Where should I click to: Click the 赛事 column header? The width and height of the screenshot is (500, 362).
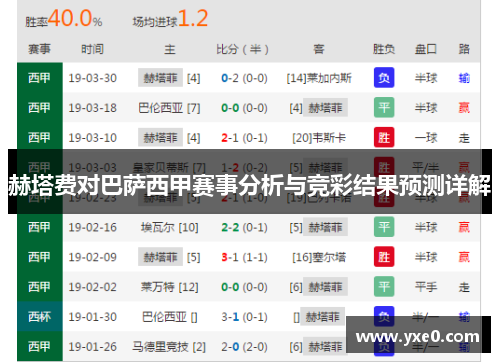point(39,49)
